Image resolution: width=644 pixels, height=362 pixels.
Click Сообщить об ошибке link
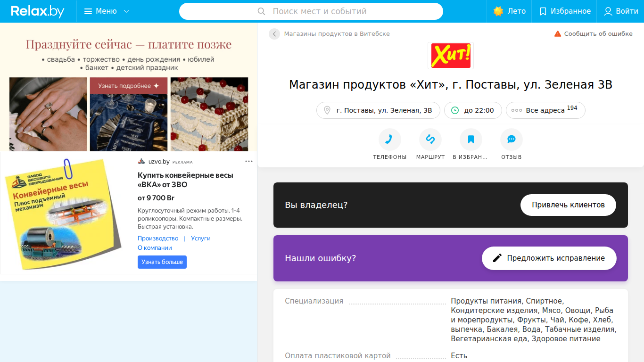598,34
